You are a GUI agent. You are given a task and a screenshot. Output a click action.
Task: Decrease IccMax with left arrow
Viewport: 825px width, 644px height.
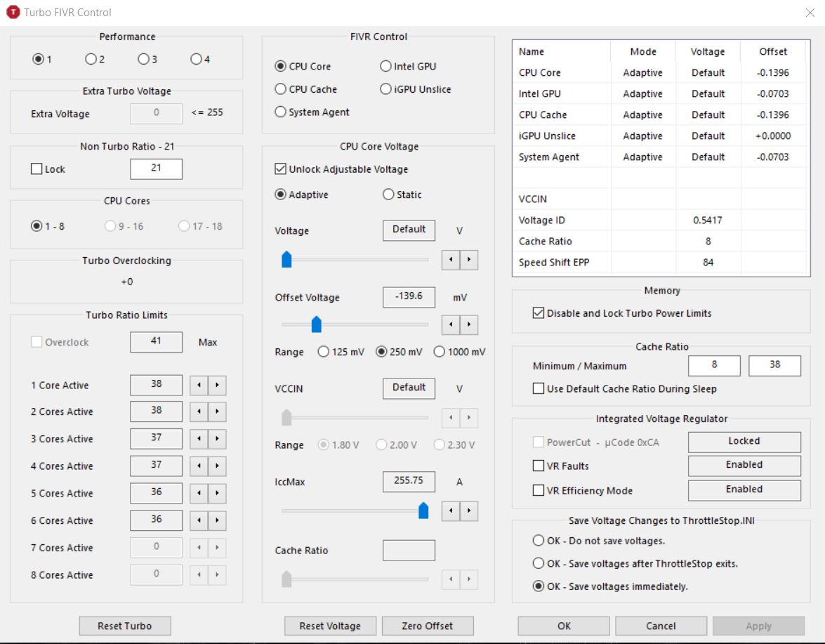451,511
